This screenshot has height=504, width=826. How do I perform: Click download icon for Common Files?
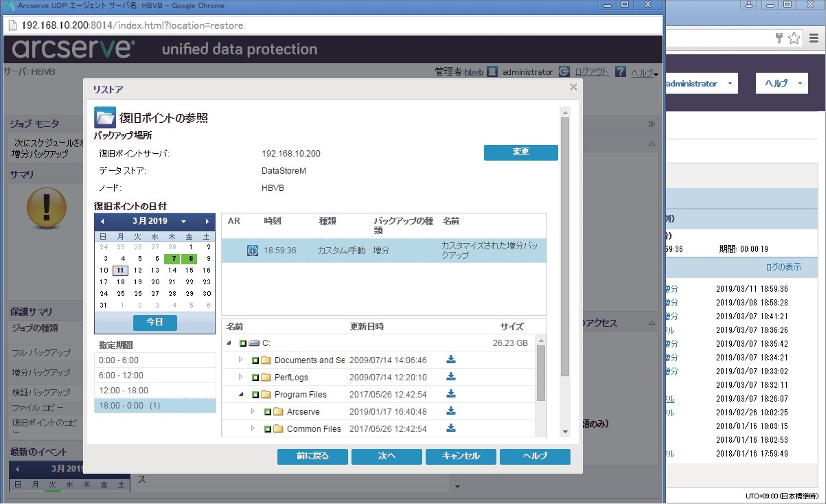coord(451,428)
